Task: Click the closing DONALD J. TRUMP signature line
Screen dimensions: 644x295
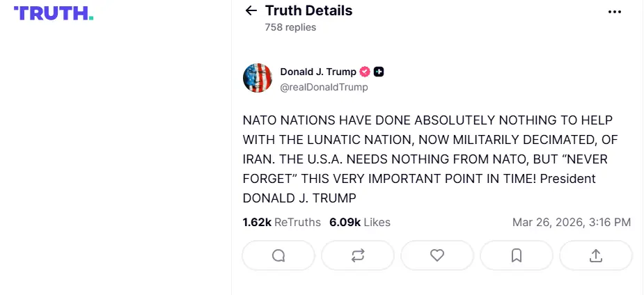Action: click(299, 198)
